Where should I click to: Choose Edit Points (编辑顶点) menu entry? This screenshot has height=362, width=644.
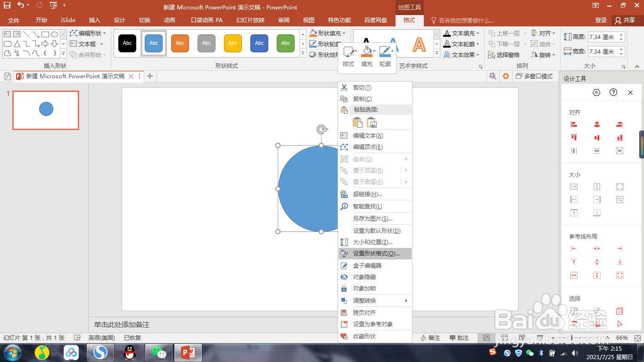coord(375,147)
